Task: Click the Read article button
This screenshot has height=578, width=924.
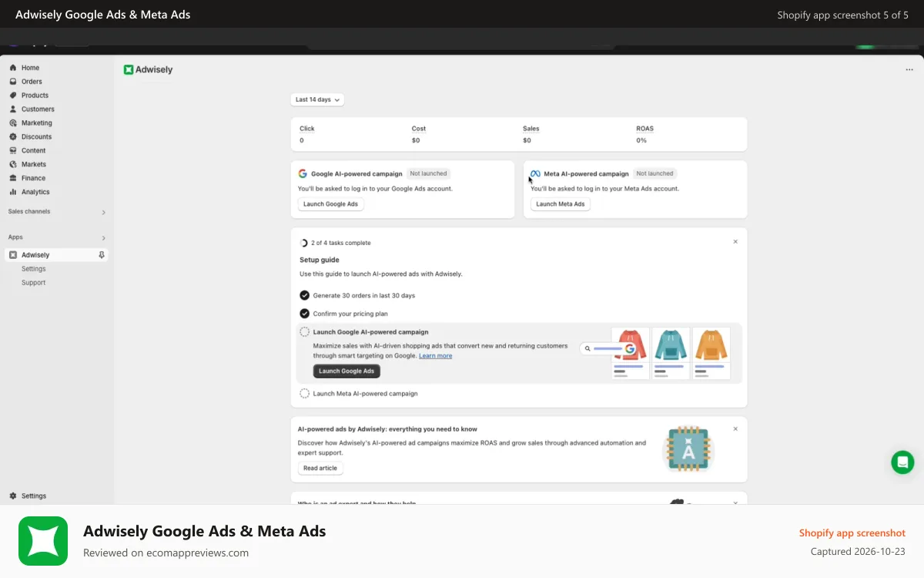Action: point(320,469)
